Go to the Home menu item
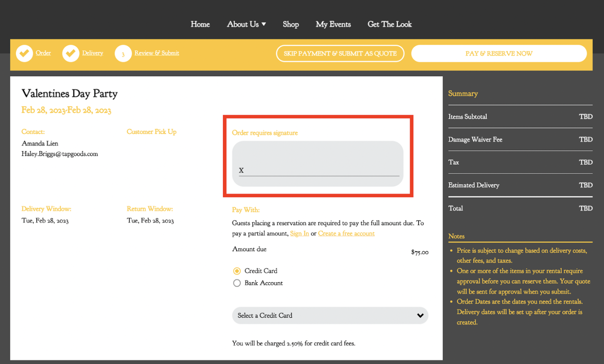This screenshot has width=604, height=364. pyautogui.click(x=200, y=24)
